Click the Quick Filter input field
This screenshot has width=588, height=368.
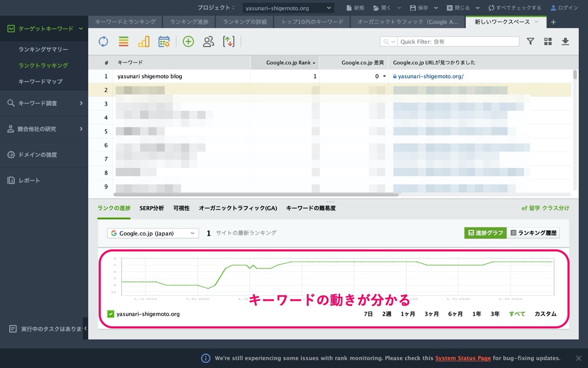[x=458, y=42]
